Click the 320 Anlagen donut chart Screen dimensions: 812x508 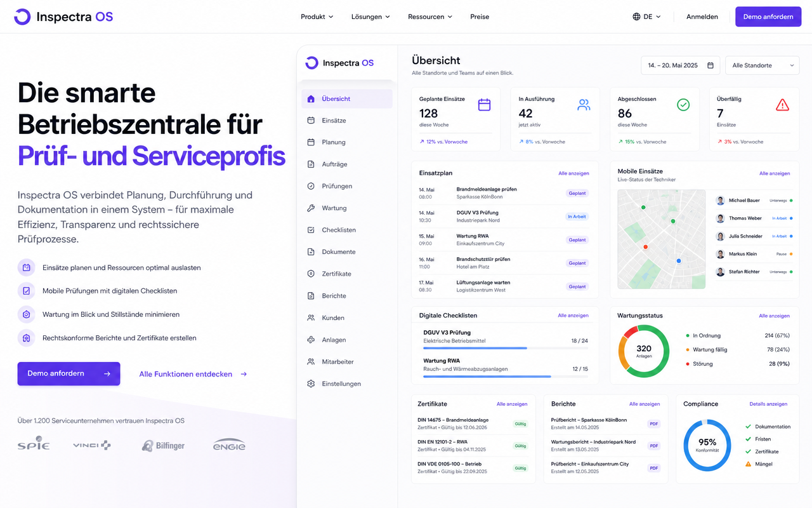click(x=644, y=351)
